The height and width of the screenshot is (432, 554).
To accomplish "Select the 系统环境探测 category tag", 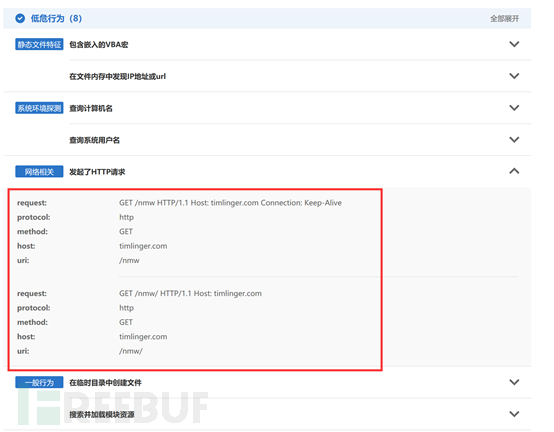I will pyautogui.click(x=39, y=108).
